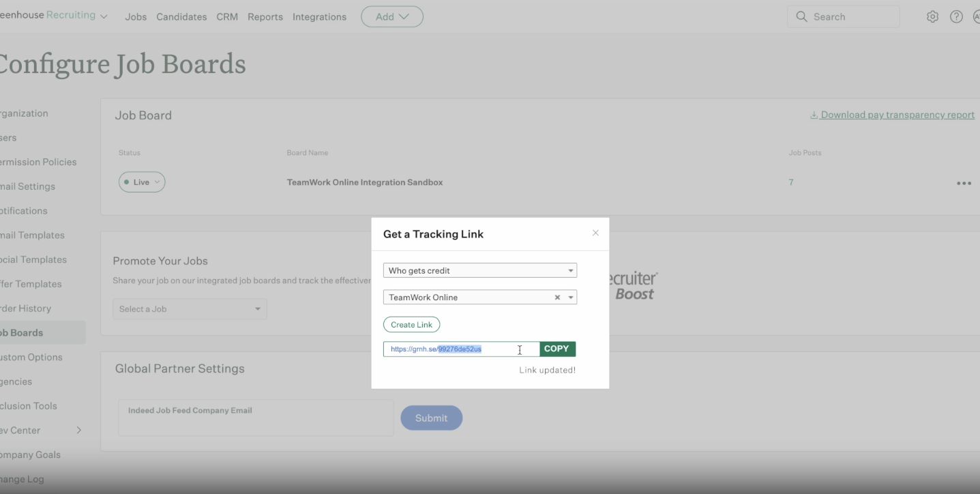Open Social Templates in sidebar

click(x=33, y=259)
